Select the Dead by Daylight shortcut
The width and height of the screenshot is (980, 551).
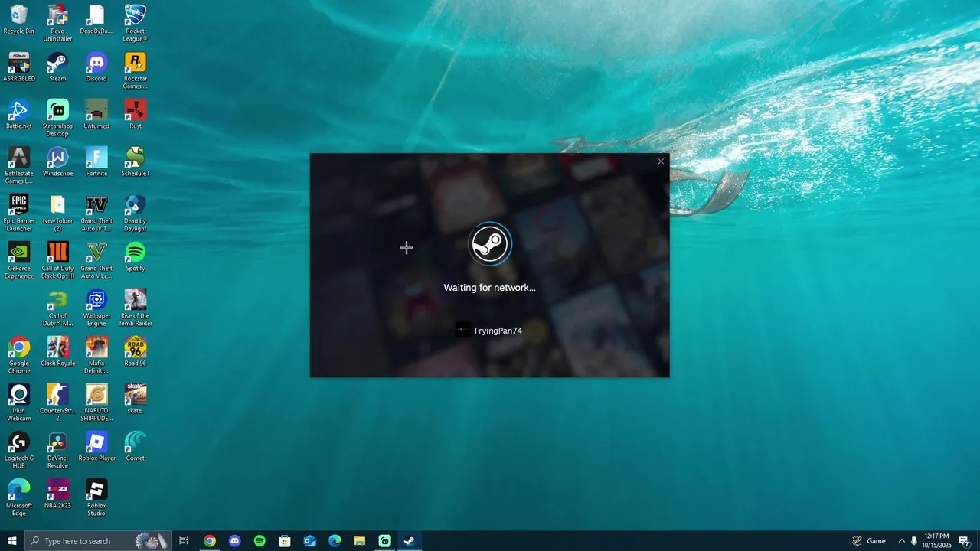(x=136, y=214)
